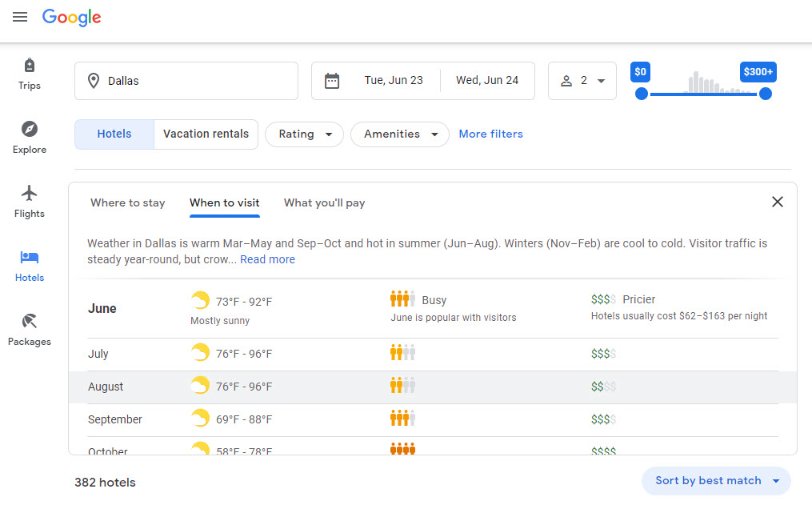The height and width of the screenshot is (505, 812).
Task: Expand the Amenities filter dropdown
Action: [399, 134]
